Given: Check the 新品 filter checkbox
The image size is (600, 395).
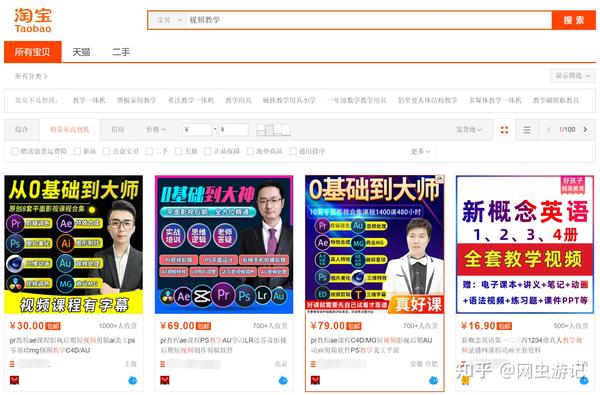Looking at the screenshot, I should coord(77,151).
